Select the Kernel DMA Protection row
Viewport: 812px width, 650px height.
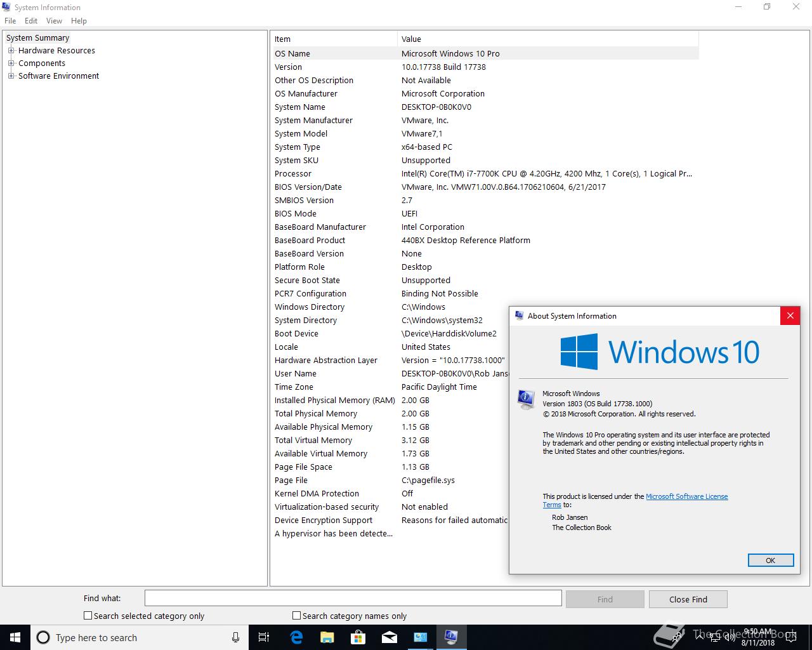point(391,493)
